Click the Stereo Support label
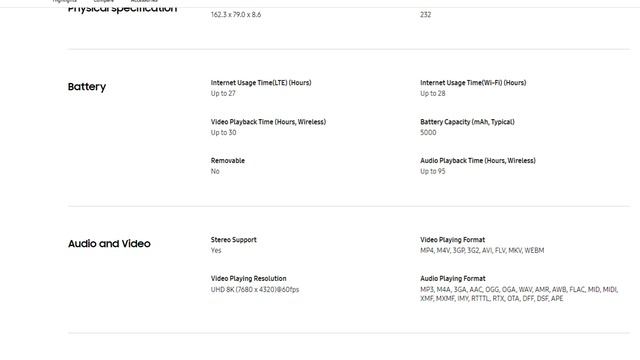This screenshot has height=360, width=640. 233,240
